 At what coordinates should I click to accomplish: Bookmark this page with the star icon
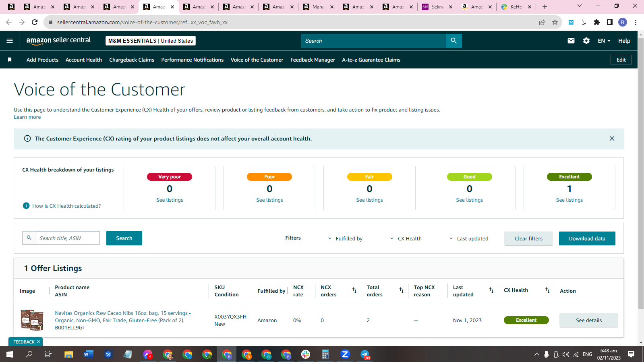(555, 22)
